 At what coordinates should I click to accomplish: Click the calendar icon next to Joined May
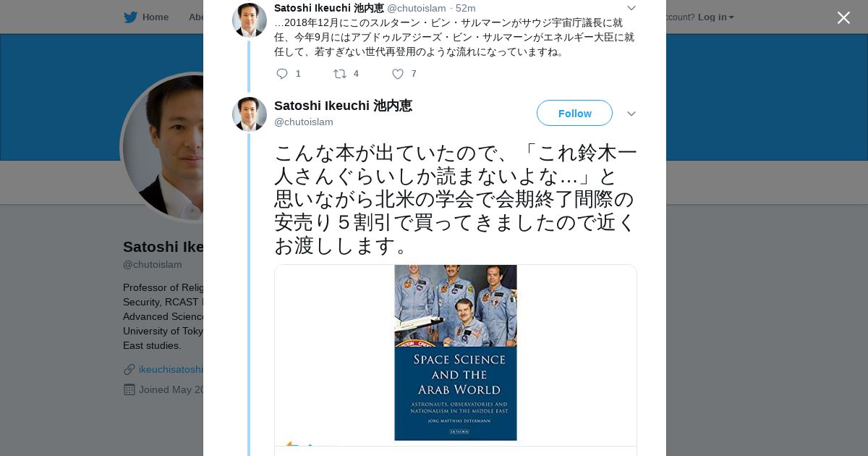pyautogui.click(x=129, y=389)
